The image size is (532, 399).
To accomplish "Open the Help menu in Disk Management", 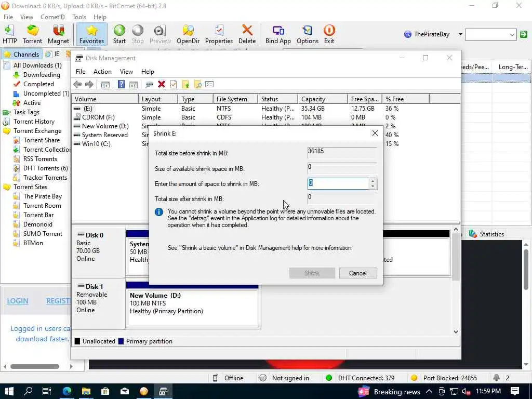I will 148,72.
